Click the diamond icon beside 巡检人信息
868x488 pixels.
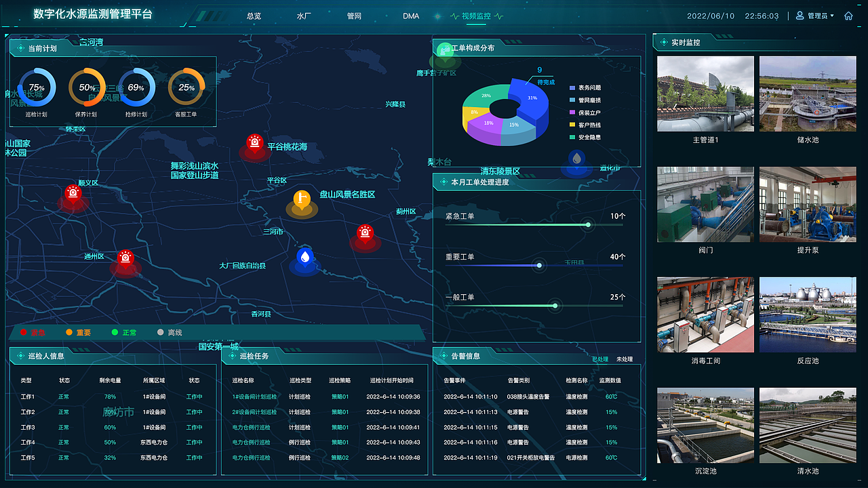[x=20, y=356]
